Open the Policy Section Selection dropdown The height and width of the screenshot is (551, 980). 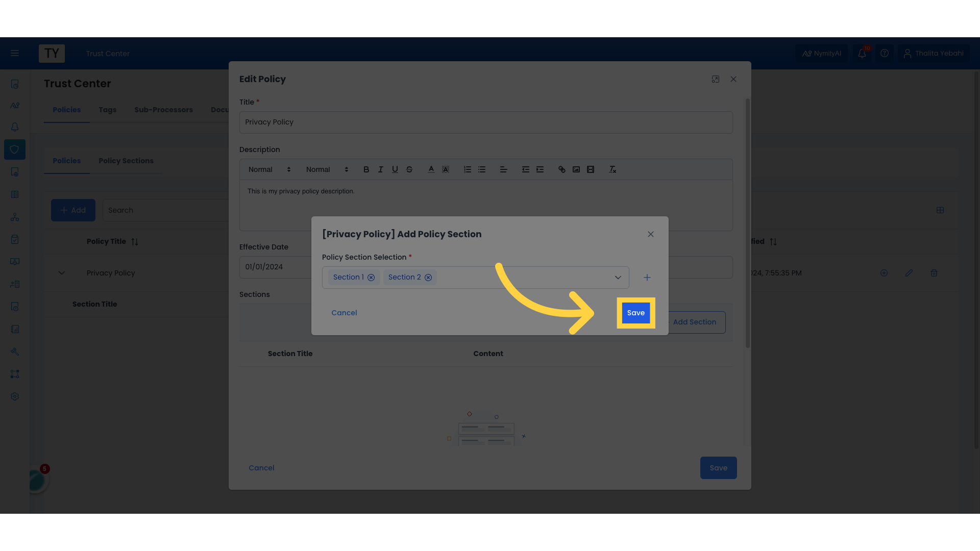pos(618,278)
